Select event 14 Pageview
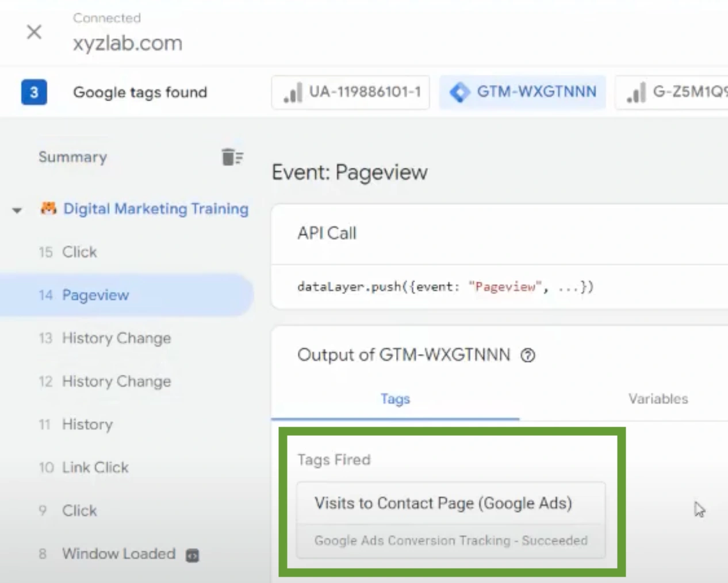The image size is (728, 583). (x=127, y=295)
